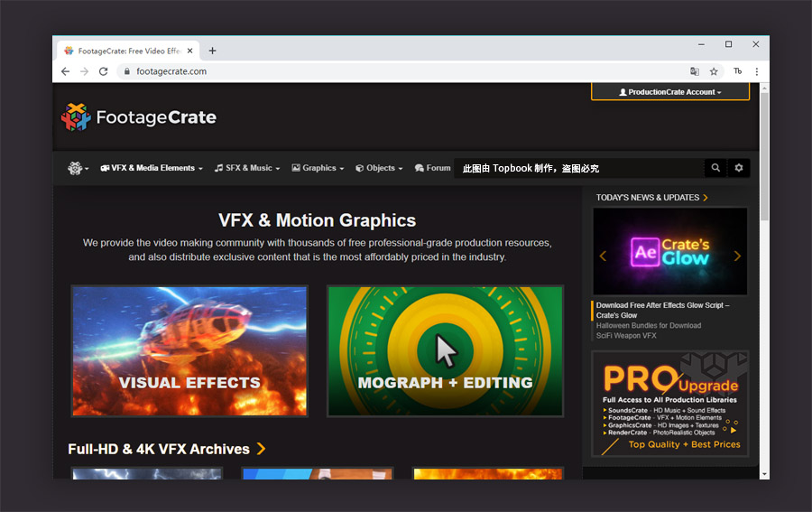Image resolution: width=812 pixels, height=512 pixels.
Task: Click the scrollbar down arrow
Action: tap(764, 474)
